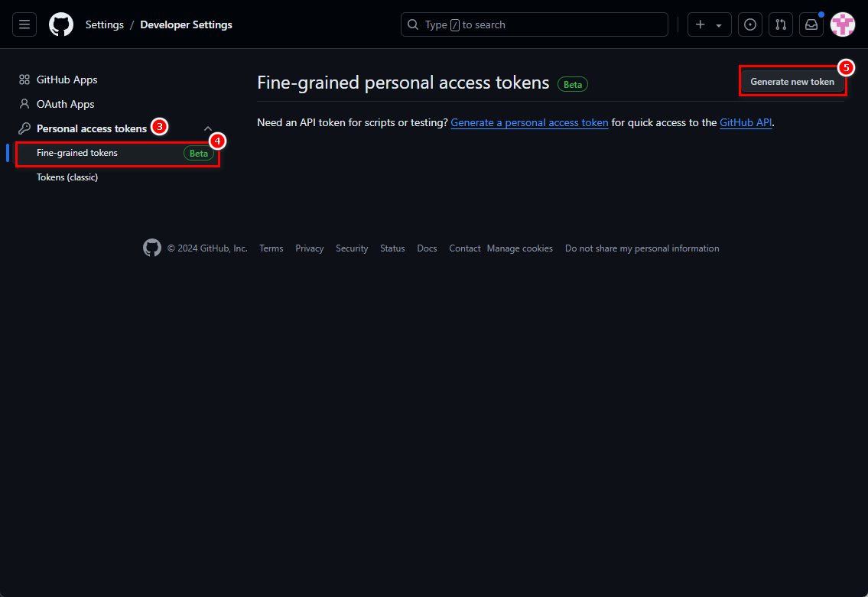
Task: Click the Fine-grained personal access tokens heading
Action: 403,83
